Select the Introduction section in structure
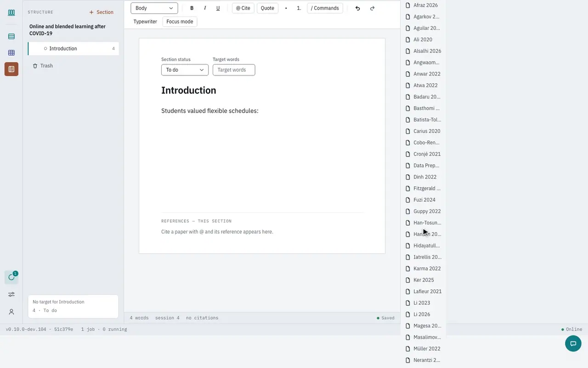The image size is (588, 368). click(x=73, y=49)
